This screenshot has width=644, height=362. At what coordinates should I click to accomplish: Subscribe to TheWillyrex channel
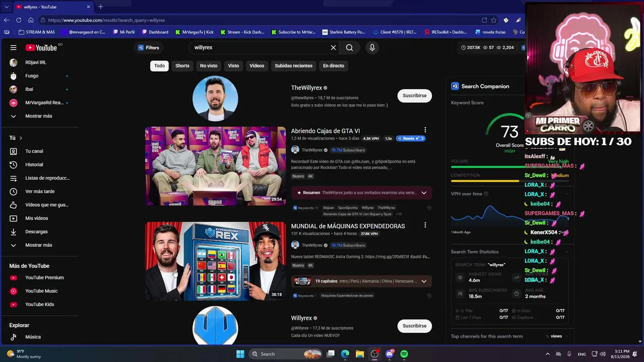(x=415, y=96)
